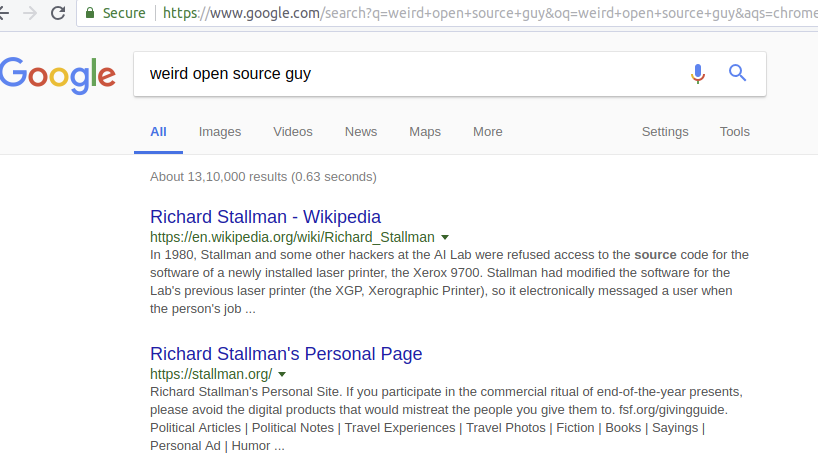Switch to the Images tab
This screenshot has height=469, width=818.
[220, 132]
